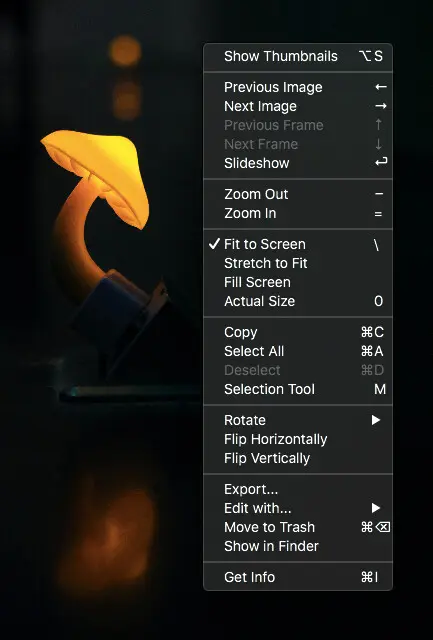Go to Previous Image
This screenshot has width=433, height=640.
[298, 87]
